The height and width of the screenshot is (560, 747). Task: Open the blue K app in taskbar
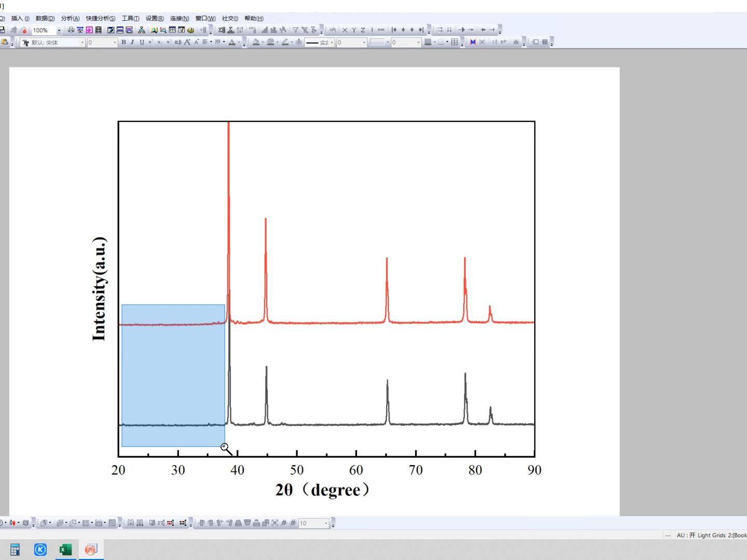pos(40,550)
